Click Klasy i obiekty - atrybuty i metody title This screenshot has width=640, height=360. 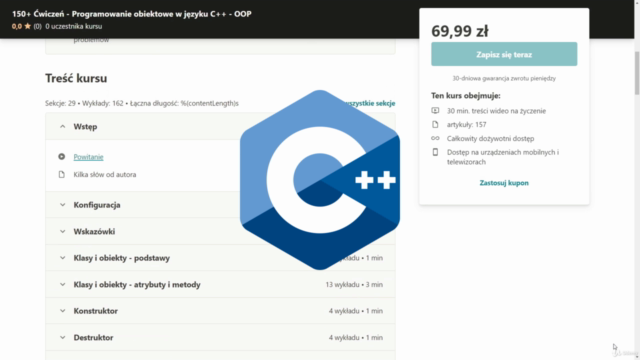pos(137,284)
